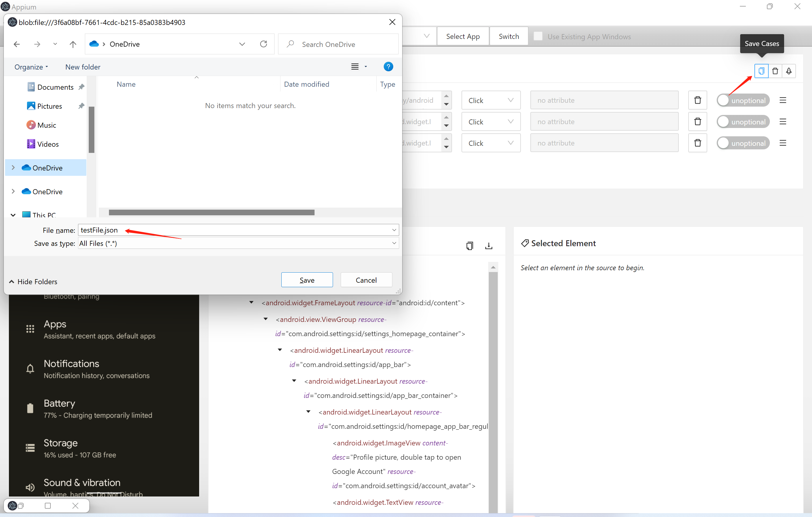Copy the XML source using the copy icon

coord(470,246)
